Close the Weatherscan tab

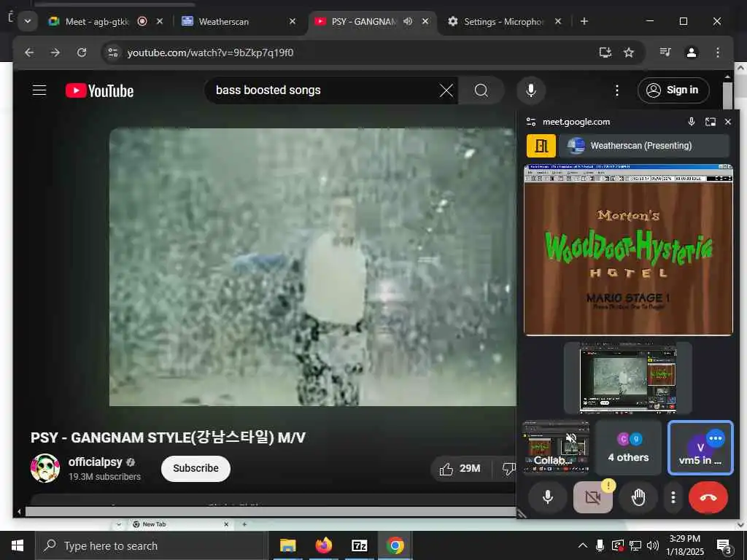point(293,21)
